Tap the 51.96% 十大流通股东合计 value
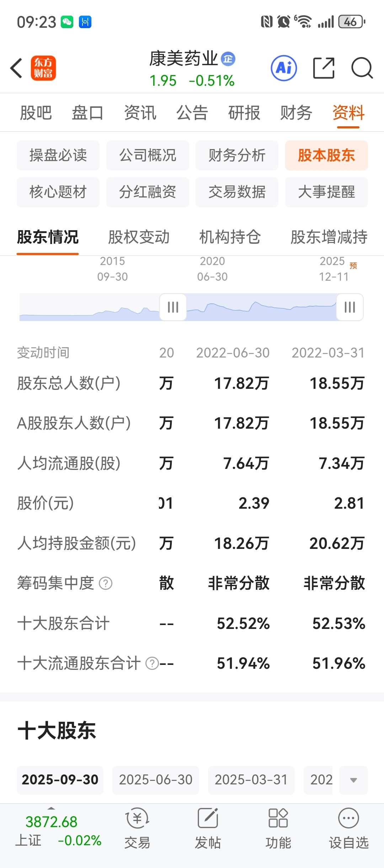384x868 pixels. point(339,663)
